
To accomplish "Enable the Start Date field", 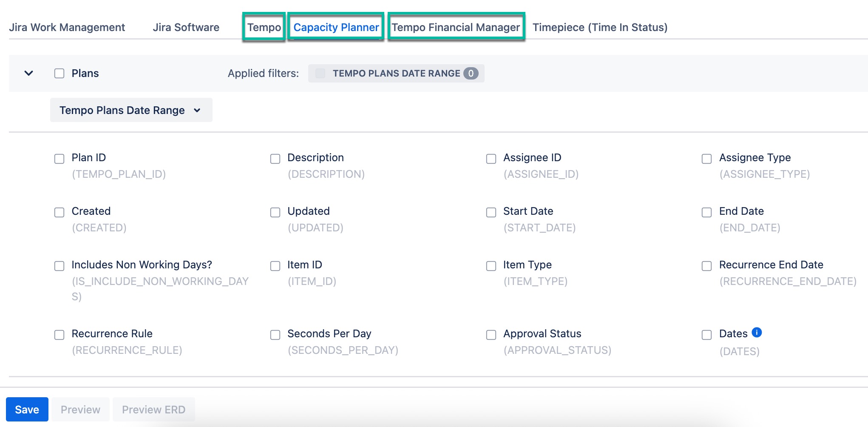I will point(491,212).
